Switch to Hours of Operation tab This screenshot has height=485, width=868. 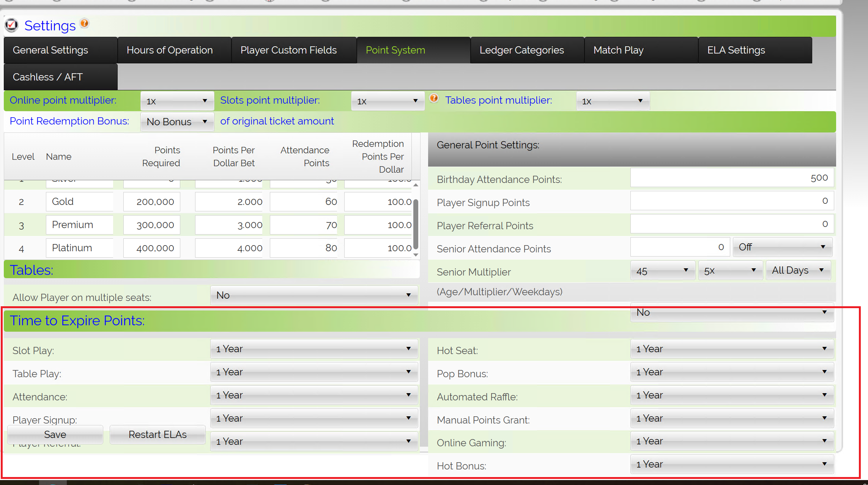coord(175,50)
